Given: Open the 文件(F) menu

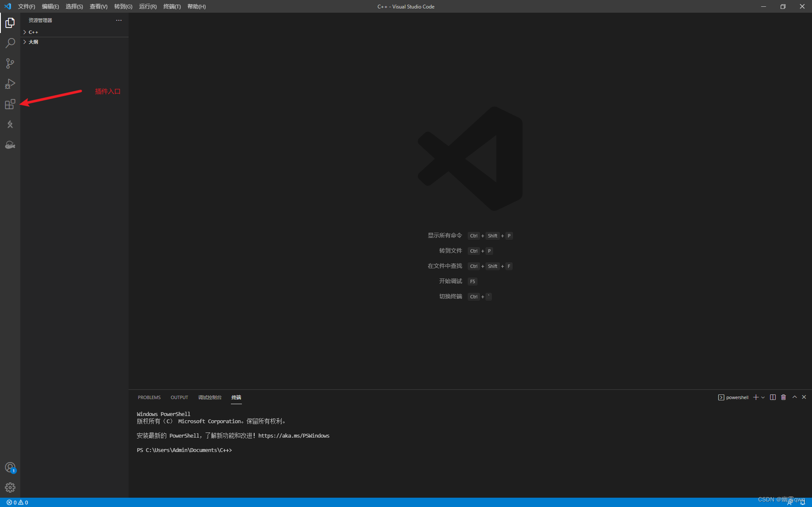Looking at the screenshot, I should click(26, 6).
